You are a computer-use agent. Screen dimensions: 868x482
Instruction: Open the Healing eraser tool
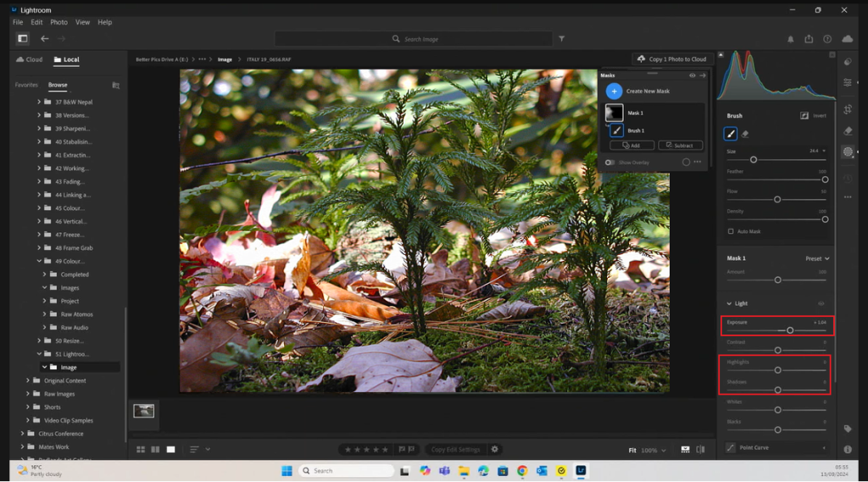click(x=848, y=130)
